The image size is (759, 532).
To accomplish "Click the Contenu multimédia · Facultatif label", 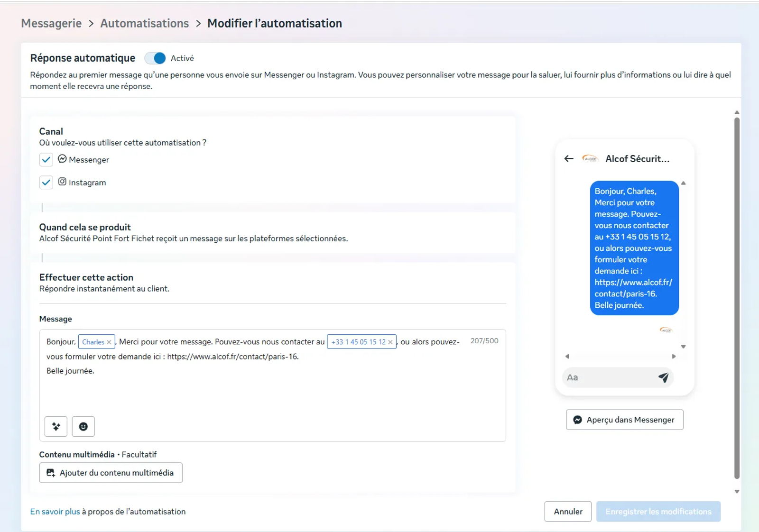I will click(x=98, y=454).
